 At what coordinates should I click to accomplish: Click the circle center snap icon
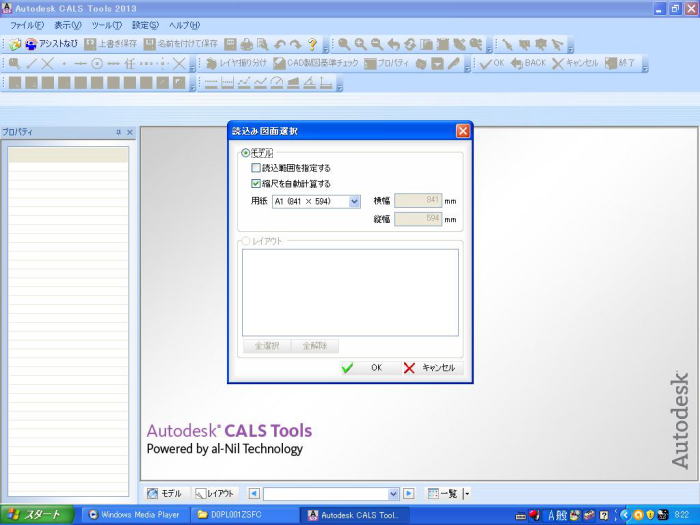97,64
